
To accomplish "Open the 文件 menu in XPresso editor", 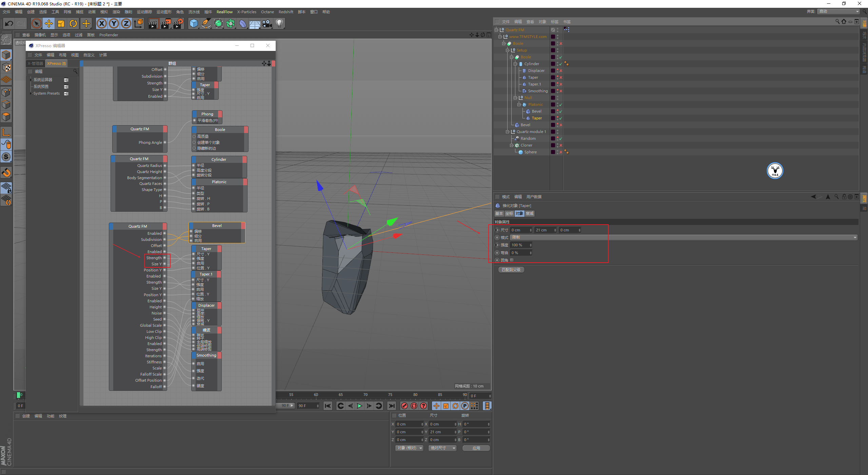I will point(39,54).
